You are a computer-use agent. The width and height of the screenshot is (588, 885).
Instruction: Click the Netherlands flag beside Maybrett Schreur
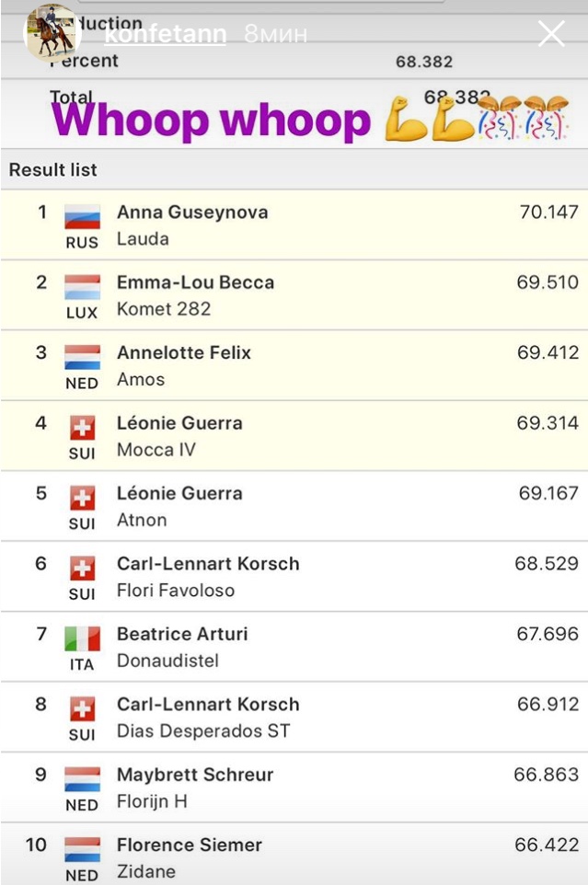pyautogui.click(x=82, y=779)
